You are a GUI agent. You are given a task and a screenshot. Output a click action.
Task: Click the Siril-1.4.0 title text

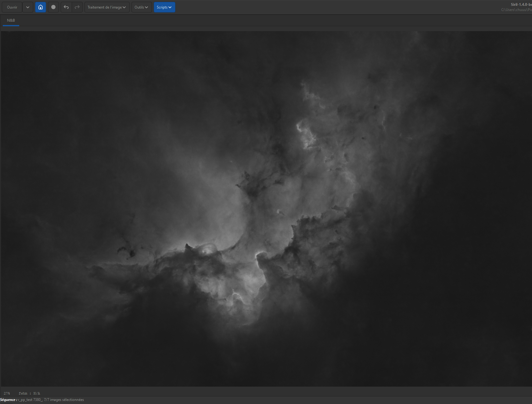[521, 5]
